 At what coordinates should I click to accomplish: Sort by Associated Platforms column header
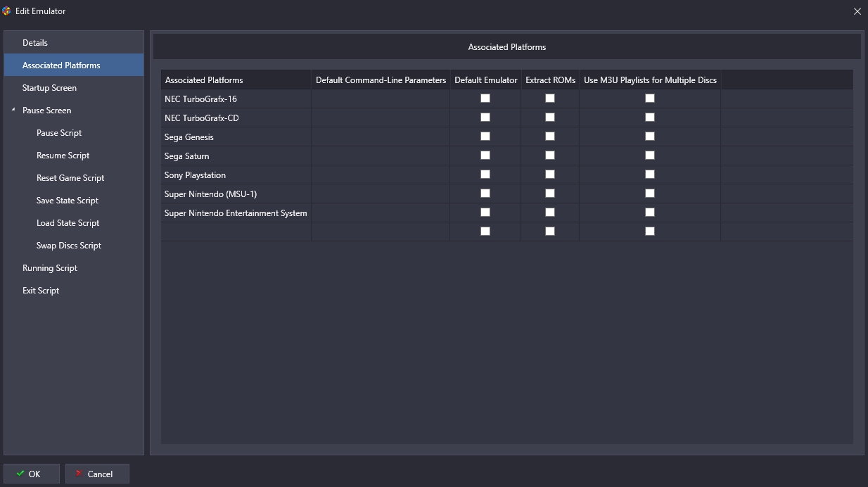point(236,80)
